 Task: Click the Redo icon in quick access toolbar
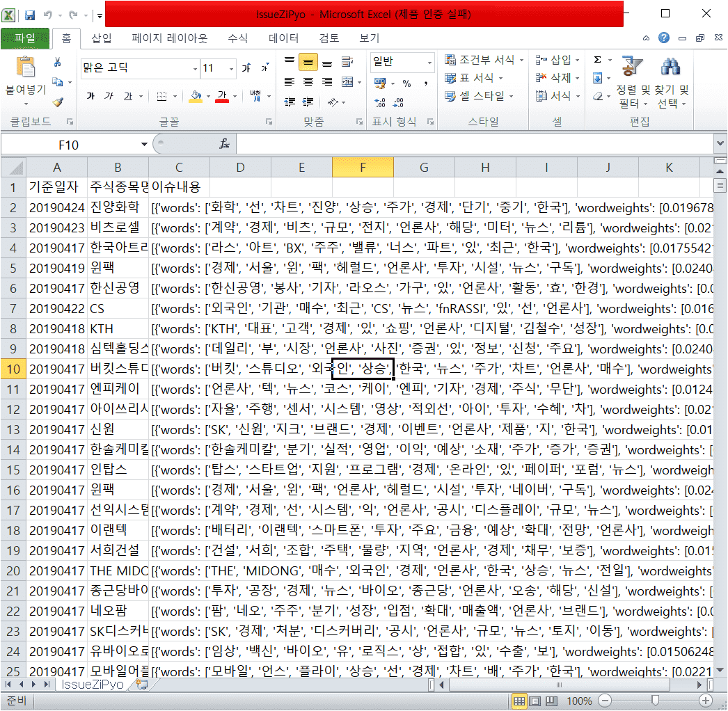(x=73, y=15)
